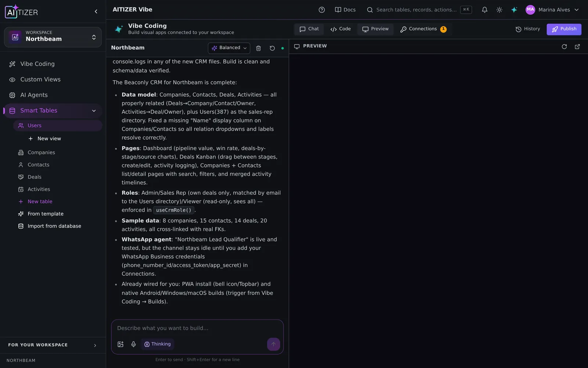
Task: Focus the global search field
Action: (419, 10)
